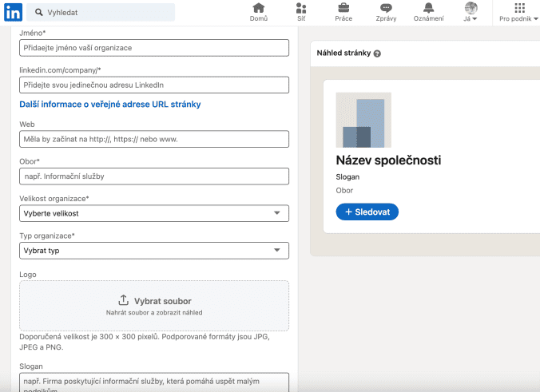
Task: Open the Práce jobs briefcase icon
Action: pyautogui.click(x=343, y=9)
